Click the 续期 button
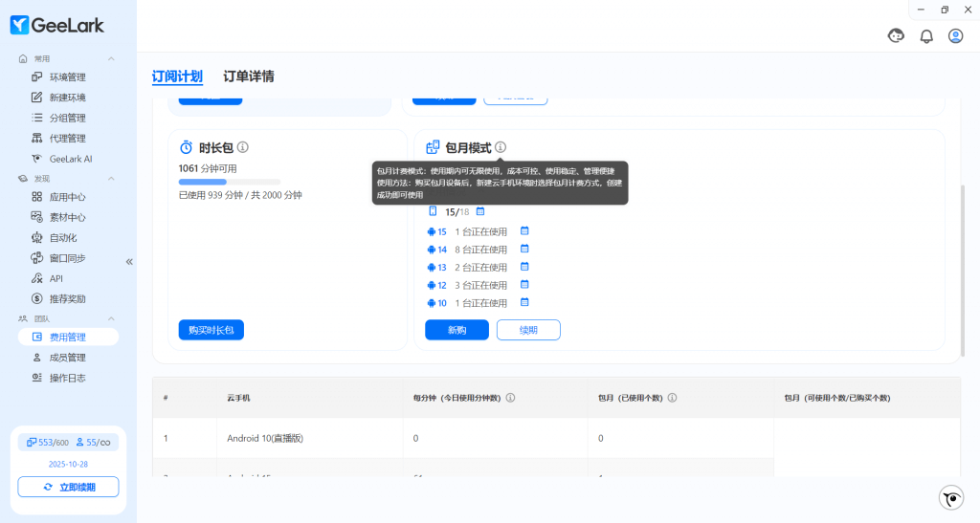This screenshot has height=523, width=980. coord(527,330)
